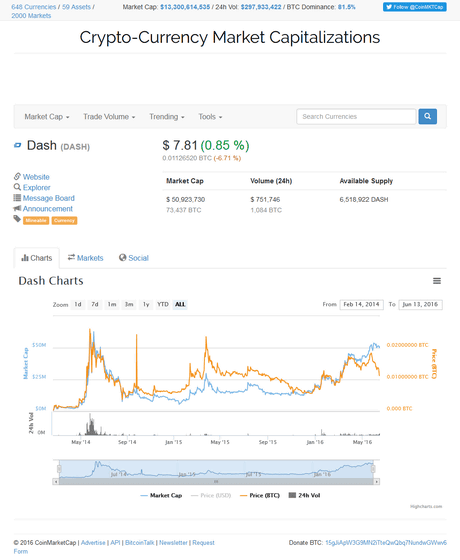Viewport: 460px width, 560px height.
Task: Open the Explorer link
Action: (x=36, y=188)
